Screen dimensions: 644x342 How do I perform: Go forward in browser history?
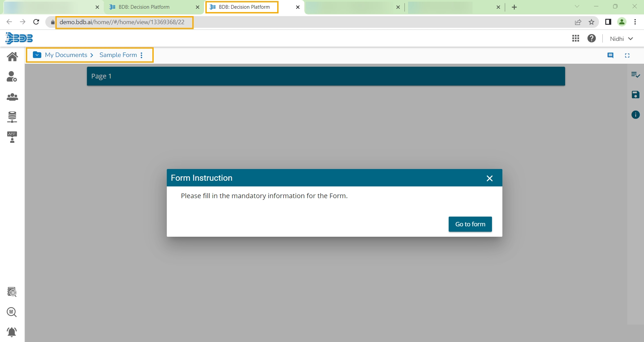point(22,22)
